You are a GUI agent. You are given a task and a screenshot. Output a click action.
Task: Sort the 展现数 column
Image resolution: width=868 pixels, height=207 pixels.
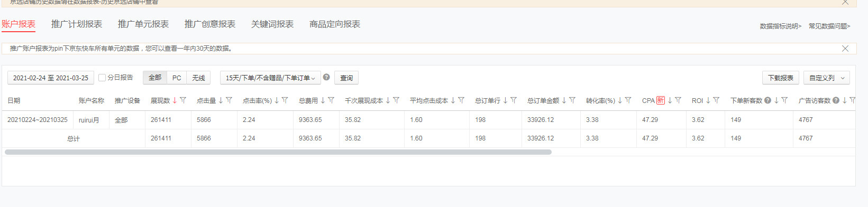(175, 100)
